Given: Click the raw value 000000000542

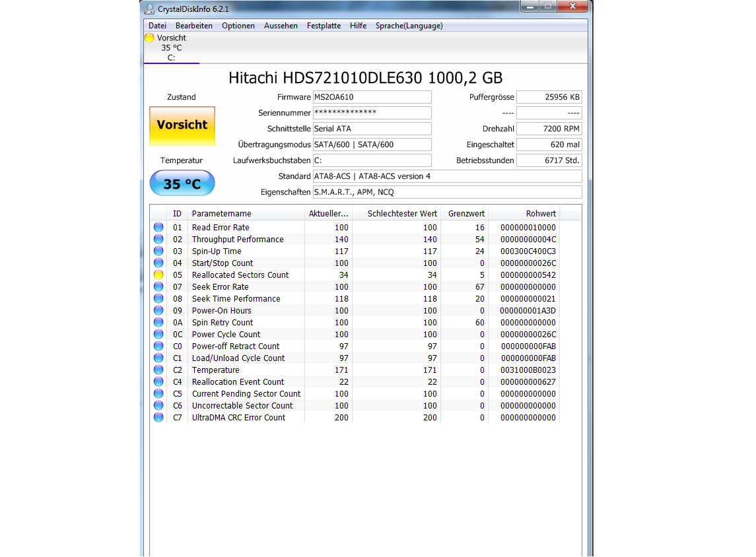Looking at the screenshot, I should pyautogui.click(x=528, y=275).
